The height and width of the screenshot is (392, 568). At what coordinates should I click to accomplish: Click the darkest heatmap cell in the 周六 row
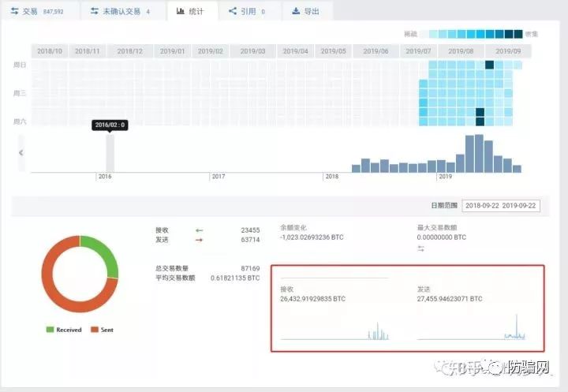[480, 121]
